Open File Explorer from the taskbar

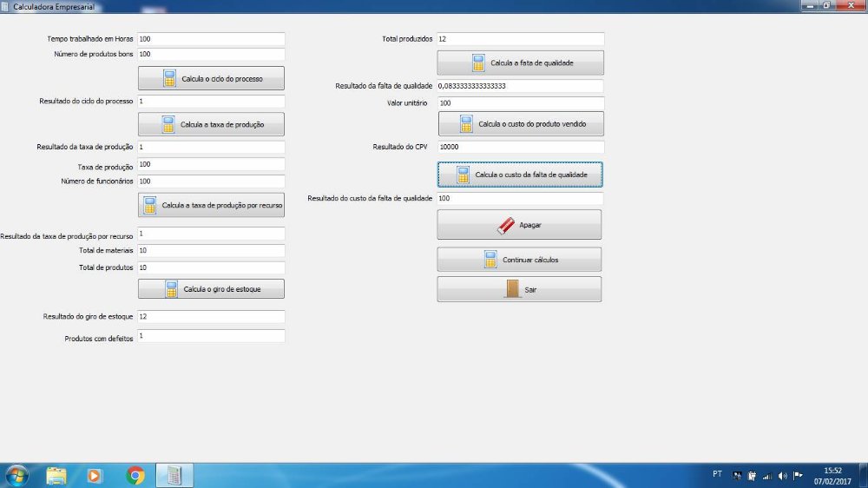pyautogui.click(x=56, y=475)
